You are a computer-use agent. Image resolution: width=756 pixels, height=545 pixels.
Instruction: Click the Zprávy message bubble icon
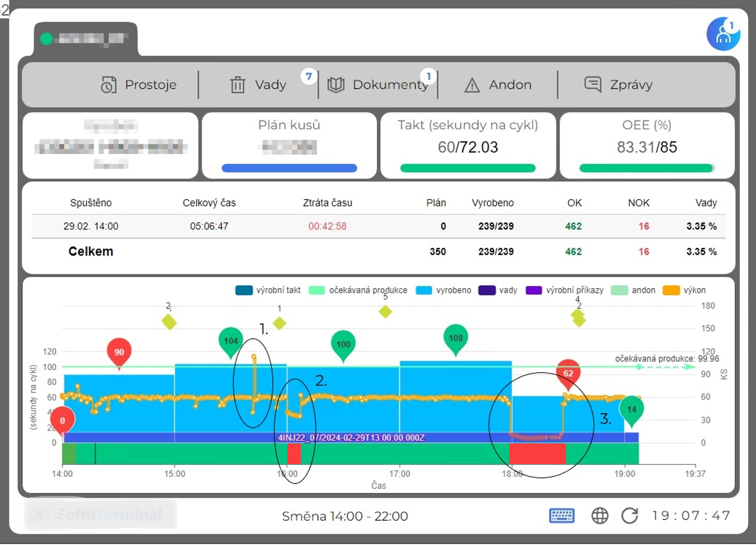(x=593, y=84)
